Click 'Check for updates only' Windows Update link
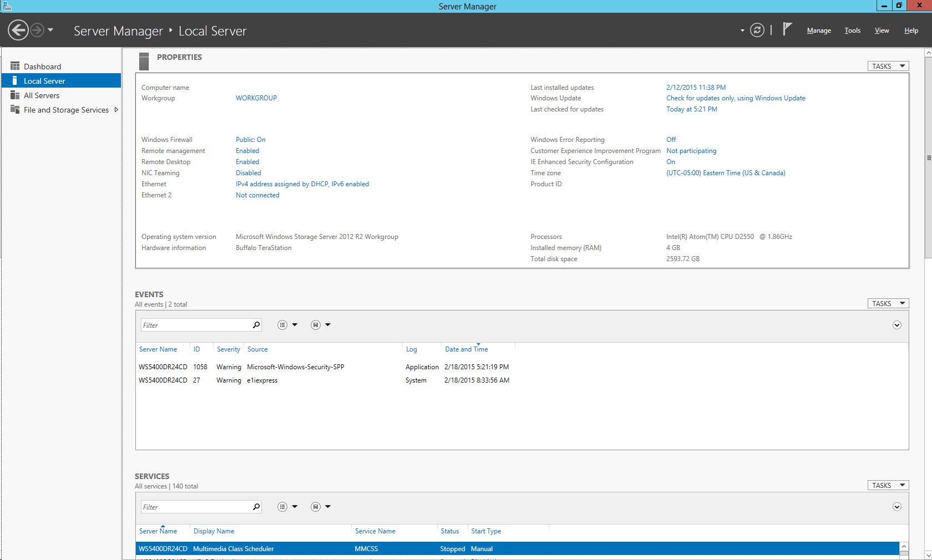The height and width of the screenshot is (560, 932). coord(736,98)
